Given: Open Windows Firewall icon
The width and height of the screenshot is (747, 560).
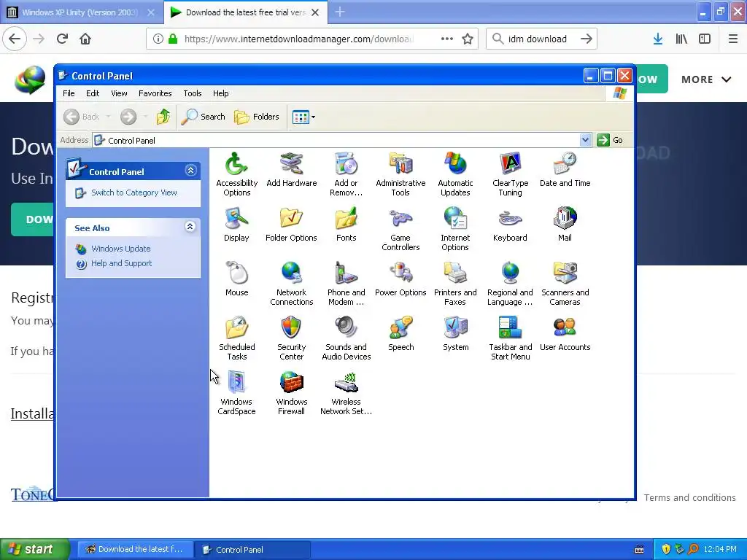Looking at the screenshot, I should 291,393.
